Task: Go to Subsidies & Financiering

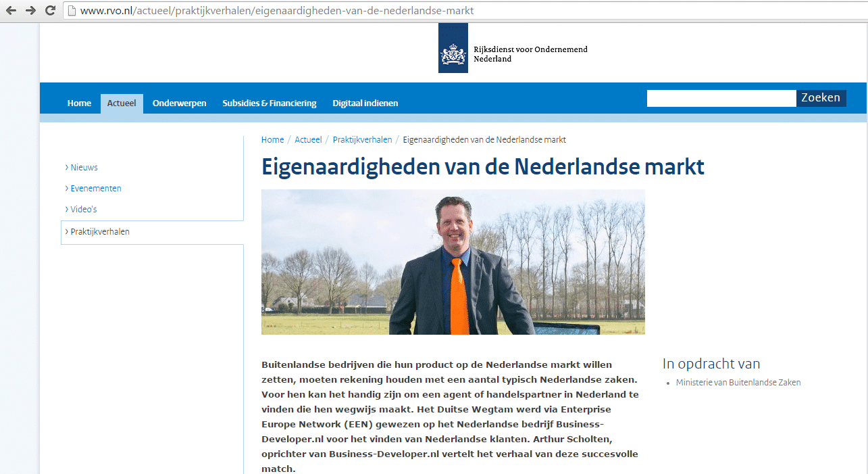Action: click(269, 103)
